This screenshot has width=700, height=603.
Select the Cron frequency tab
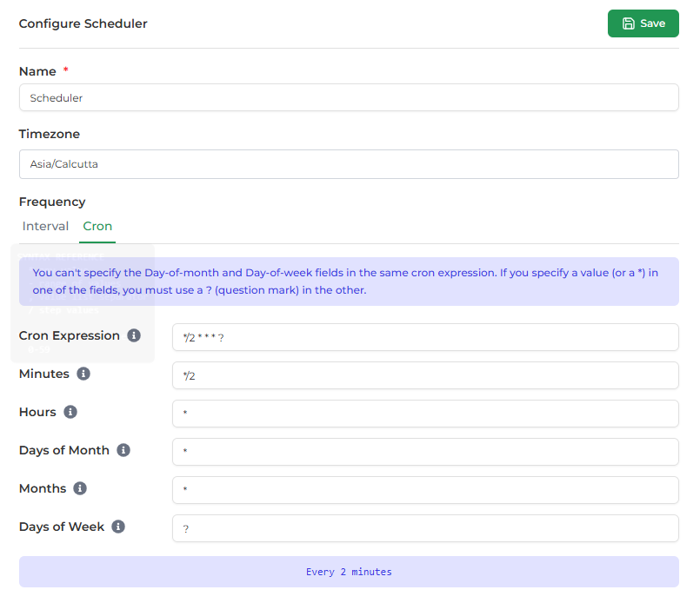(x=97, y=226)
